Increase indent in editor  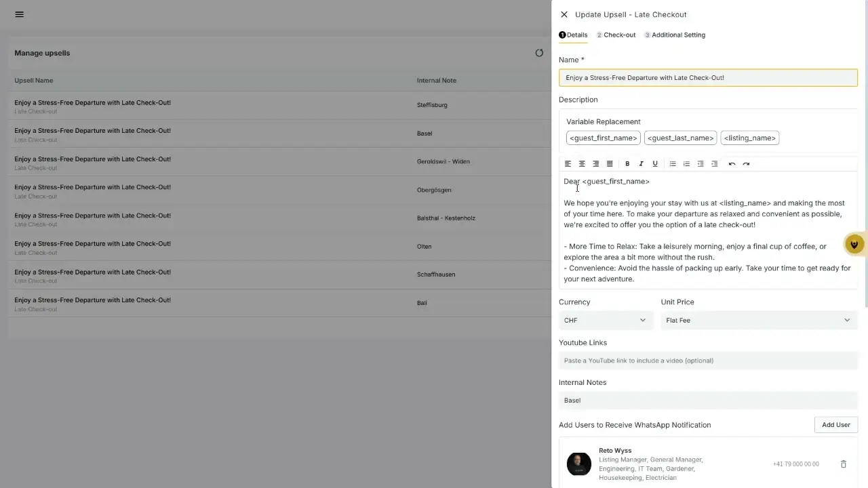(714, 164)
